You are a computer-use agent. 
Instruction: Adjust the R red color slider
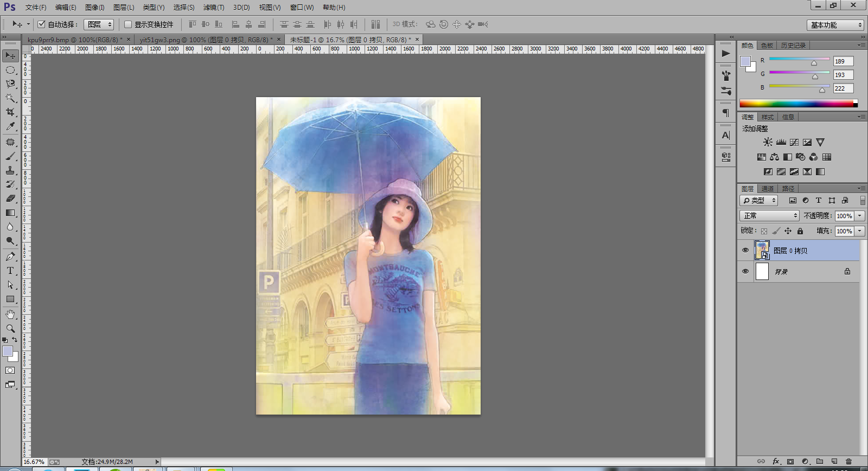[814, 63]
